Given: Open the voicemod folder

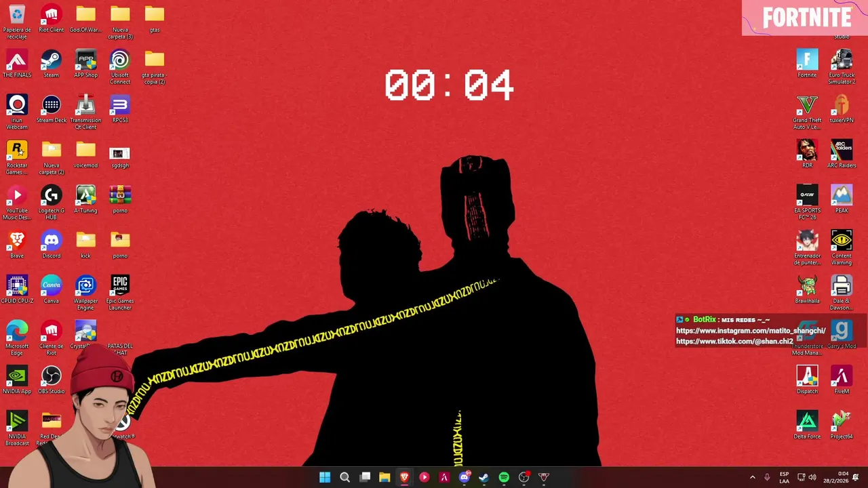Looking at the screenshot, I should point(85,155).
